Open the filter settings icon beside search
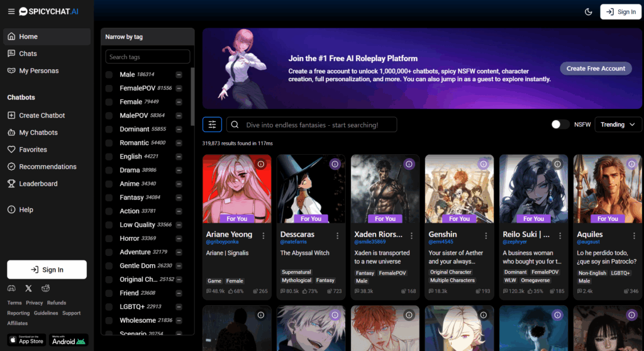644x351 pixels. point(212,125)
